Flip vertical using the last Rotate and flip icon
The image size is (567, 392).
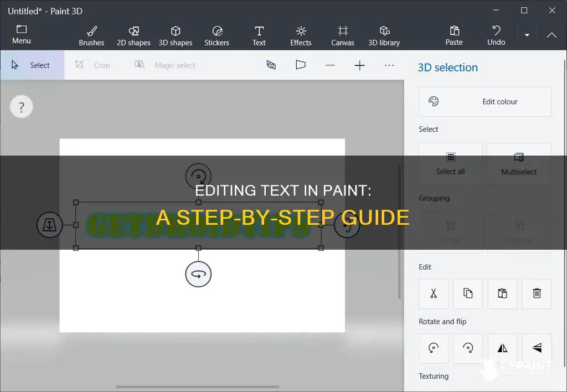point(537,348)
